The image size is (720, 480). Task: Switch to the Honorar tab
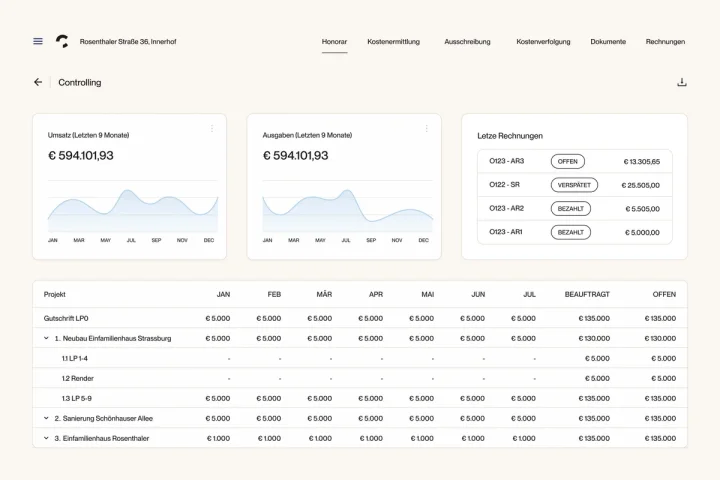334,42
